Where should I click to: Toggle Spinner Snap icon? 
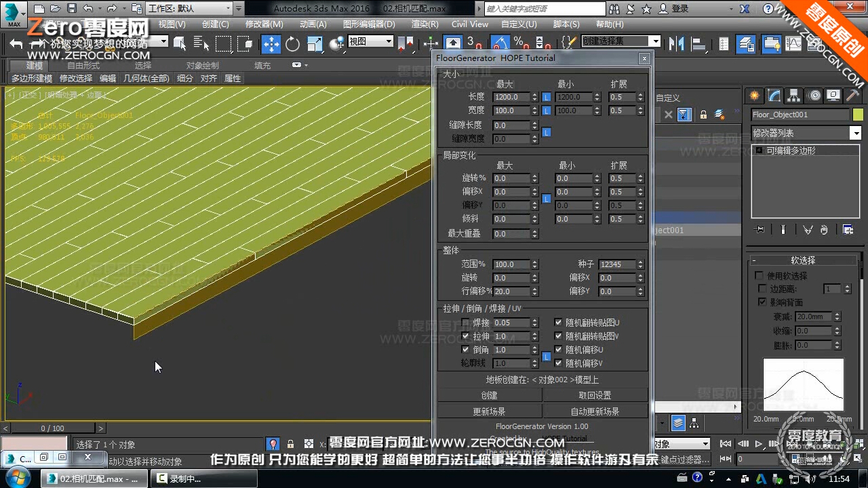(x=542, y=43)
